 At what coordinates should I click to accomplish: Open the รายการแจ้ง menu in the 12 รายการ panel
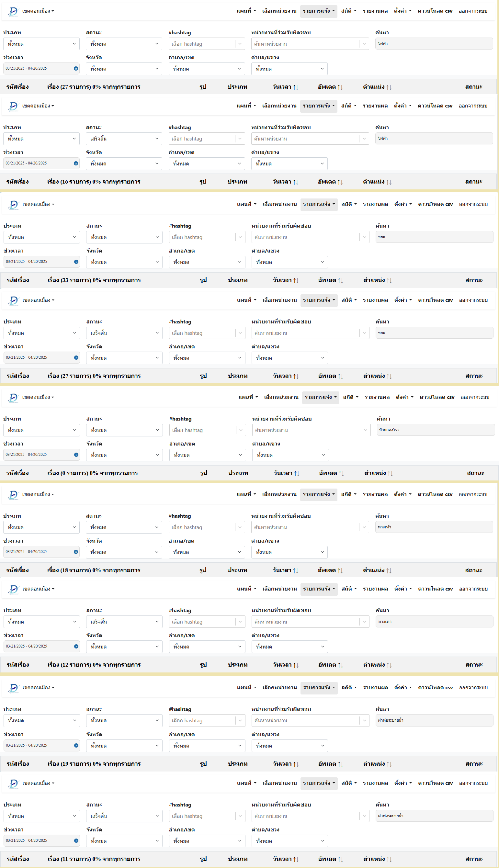pyautogui.click(x=319, y=589)
